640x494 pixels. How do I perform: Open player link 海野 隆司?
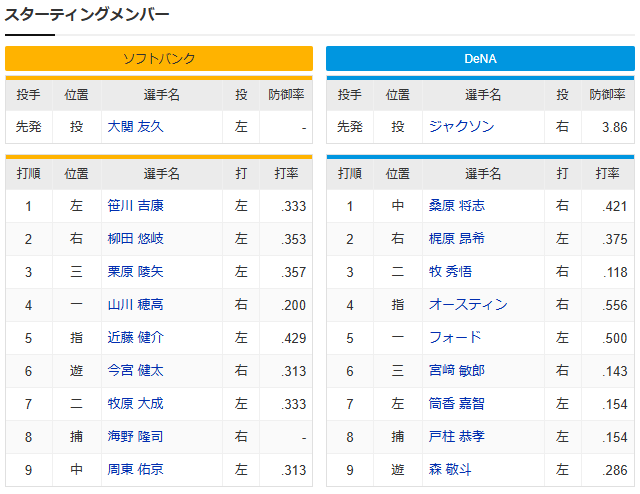135,437
